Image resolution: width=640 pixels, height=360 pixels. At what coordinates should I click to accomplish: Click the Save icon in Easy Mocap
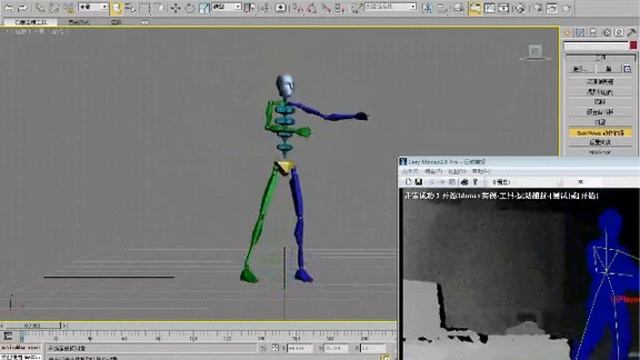[x=418, y=182]
